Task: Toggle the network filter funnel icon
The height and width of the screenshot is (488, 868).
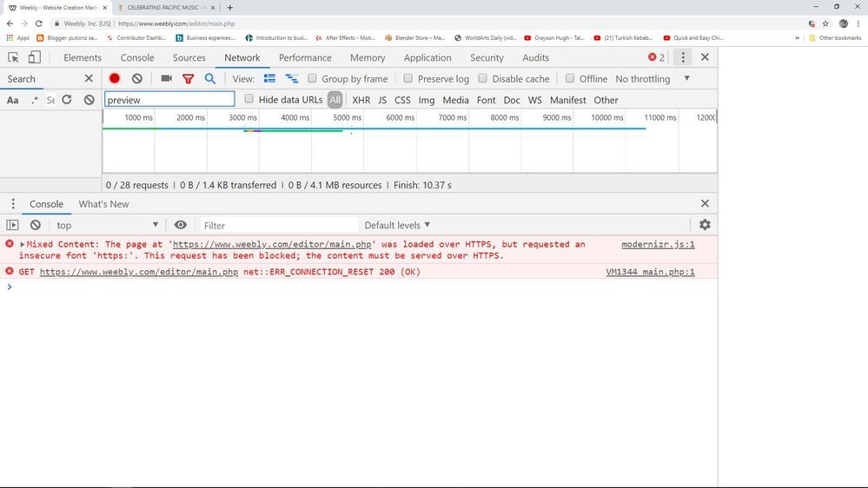Action: pyautogui.click(x=188, y=79)
